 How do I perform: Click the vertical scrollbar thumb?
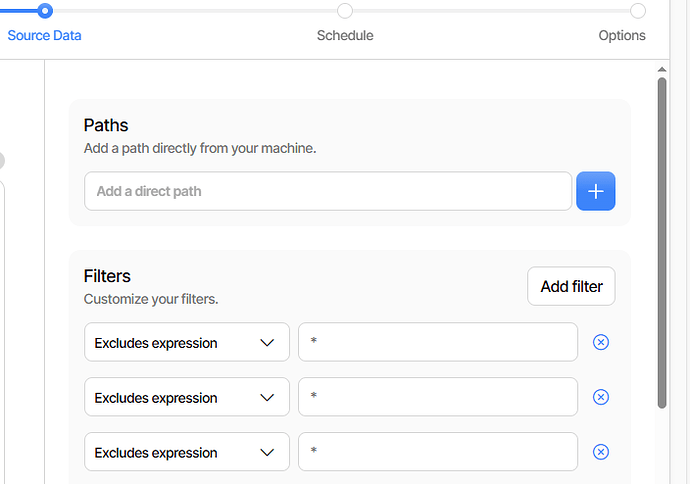pyautogui.click(x=662, y=240)
